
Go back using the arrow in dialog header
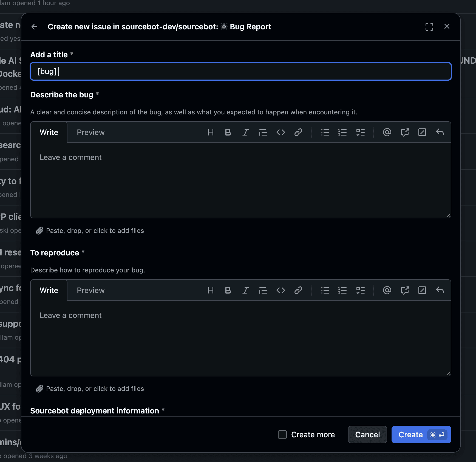click(34, 27)
